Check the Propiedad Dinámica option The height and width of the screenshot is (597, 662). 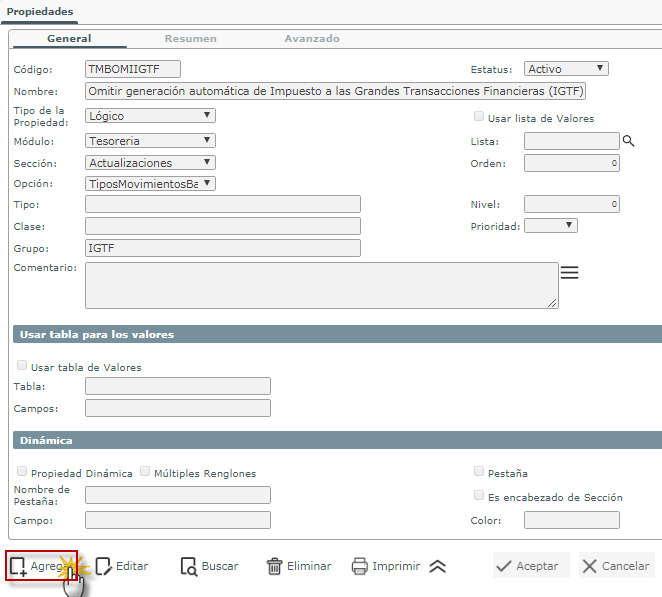pyautogui.click(x=22, y=472)
